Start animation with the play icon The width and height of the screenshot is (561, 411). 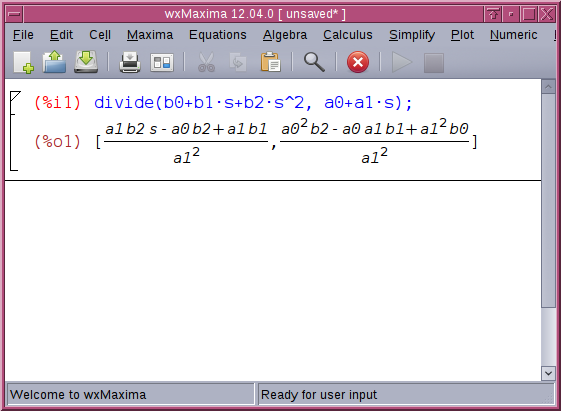coord(402,63)
